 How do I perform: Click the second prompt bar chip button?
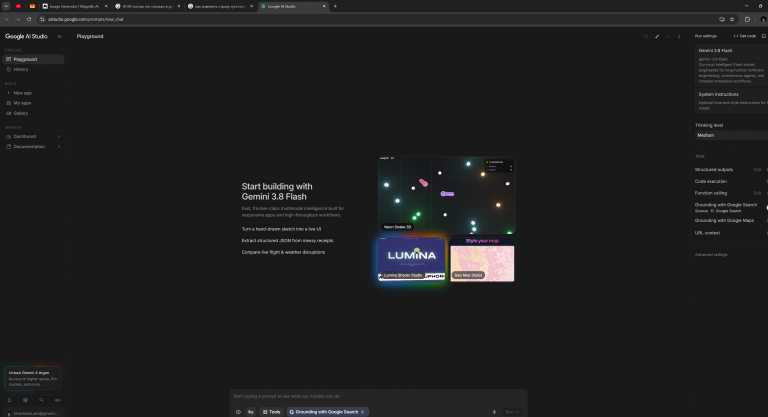pyautogui.click(x=251, y=412)
